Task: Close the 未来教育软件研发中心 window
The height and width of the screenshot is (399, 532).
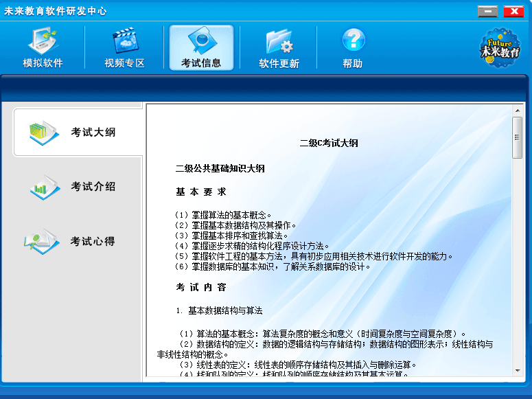Action: [x=513, y=11]
